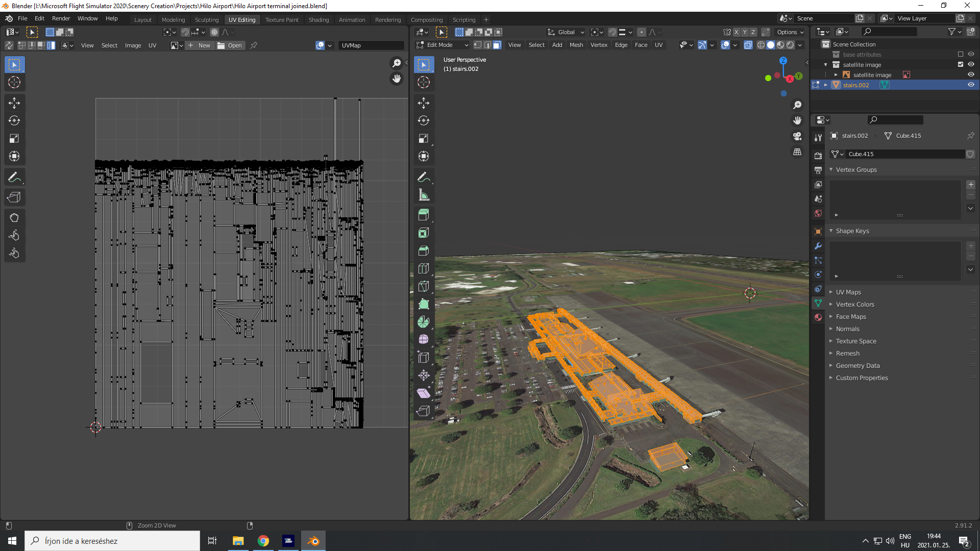980x551 pixels.
Task: Select the Annotate tool in the UV editor toolbar
Action: point(14,177)
